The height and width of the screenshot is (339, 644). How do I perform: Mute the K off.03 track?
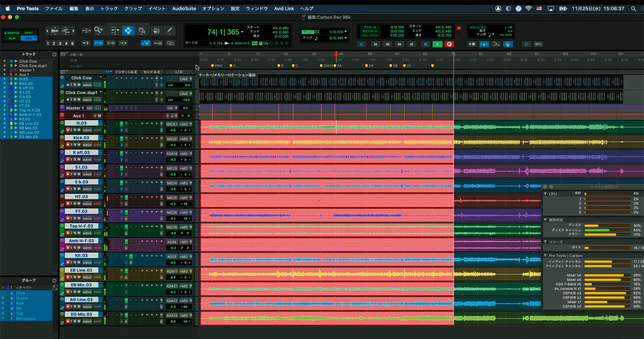79,159
